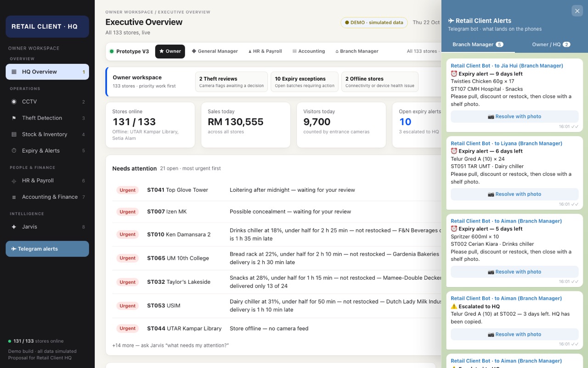Resolve Twisties Chicken alert with photo
This screenshot has width=588, height=368.
coord(514,117)
